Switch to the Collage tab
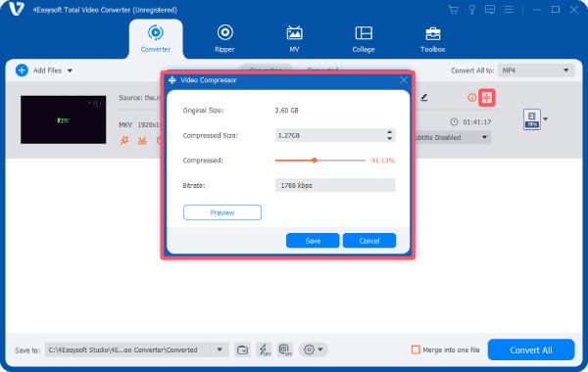The width and height of the screenshot is (588, 372). [x=364, y=38]
